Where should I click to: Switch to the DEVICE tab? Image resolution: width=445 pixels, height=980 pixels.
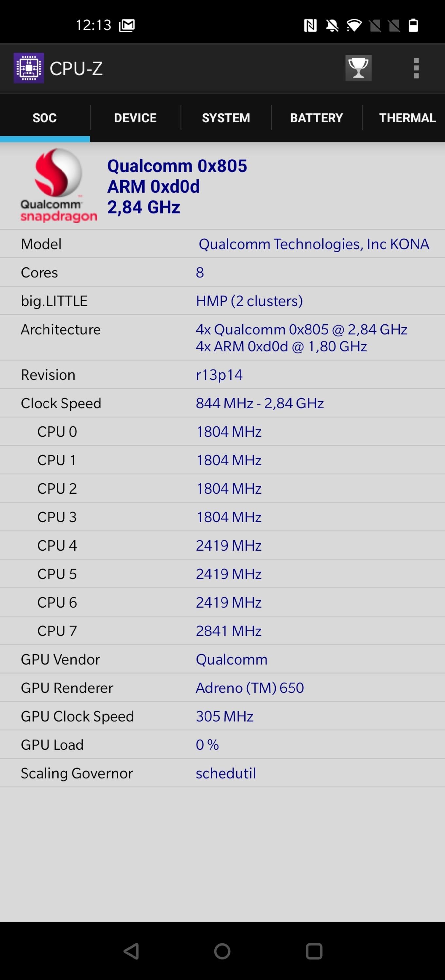tap(135, 118)
